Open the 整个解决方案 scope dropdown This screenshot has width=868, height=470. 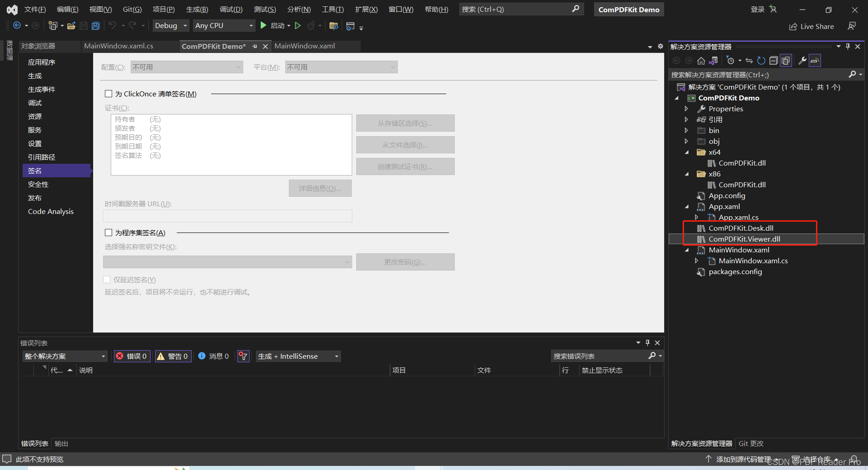click(x=65, y=356)
